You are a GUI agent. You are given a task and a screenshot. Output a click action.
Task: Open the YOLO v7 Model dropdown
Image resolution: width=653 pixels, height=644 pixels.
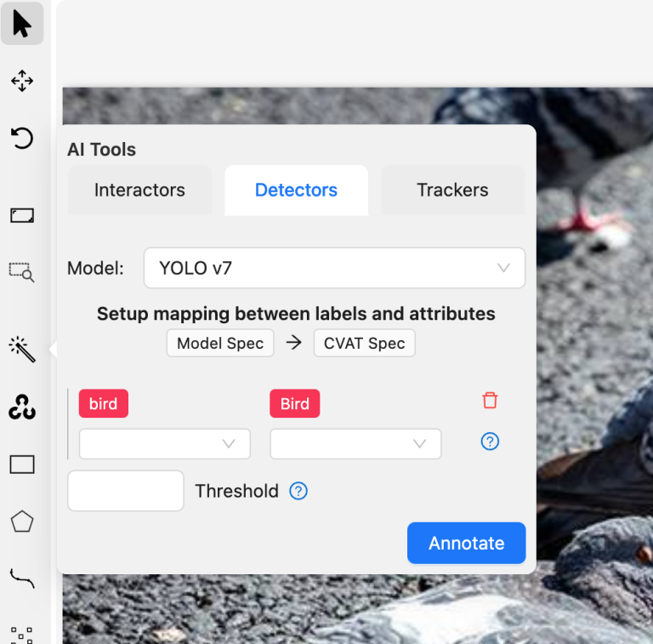coord(334,268)
